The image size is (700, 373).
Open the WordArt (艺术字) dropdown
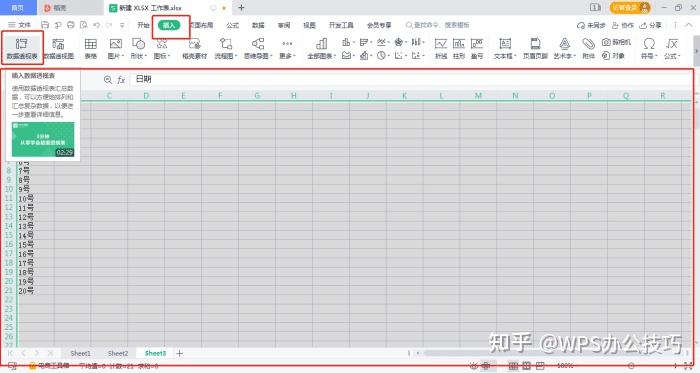565,48
